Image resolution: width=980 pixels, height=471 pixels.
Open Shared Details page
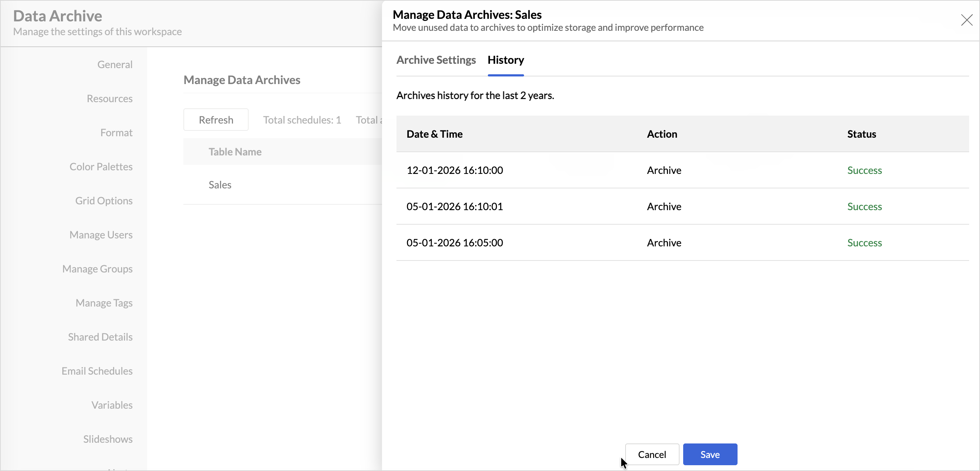100,337
